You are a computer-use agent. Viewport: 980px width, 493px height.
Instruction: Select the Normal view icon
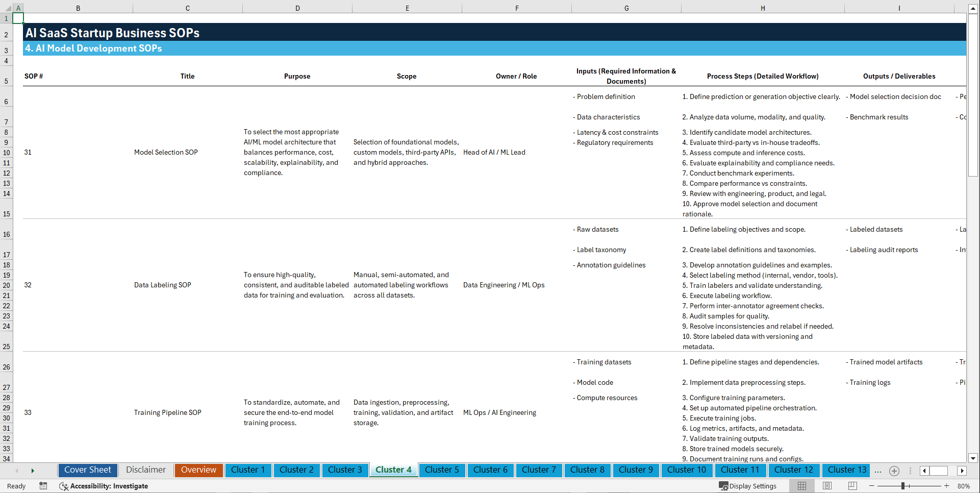pyautogui.click(x=801, y=486)
